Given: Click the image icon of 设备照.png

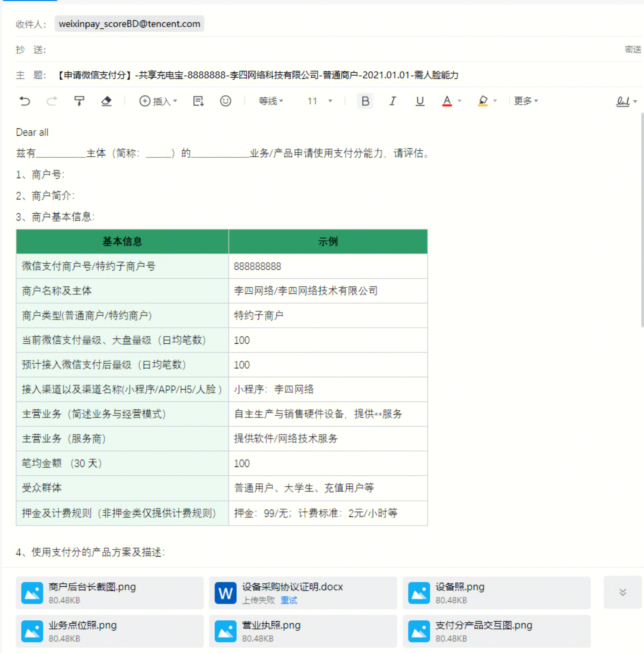Looking at the screenshot, I should (419, 593).
